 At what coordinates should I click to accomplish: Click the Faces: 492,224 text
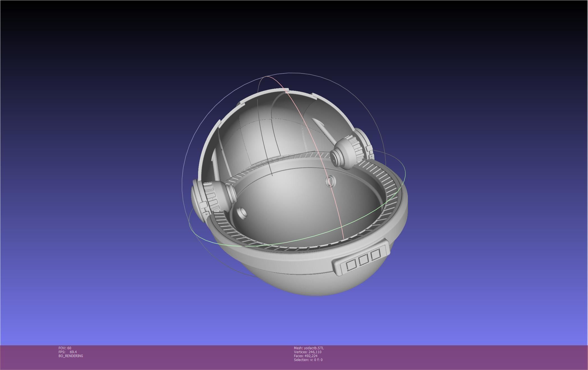[306, 356]
